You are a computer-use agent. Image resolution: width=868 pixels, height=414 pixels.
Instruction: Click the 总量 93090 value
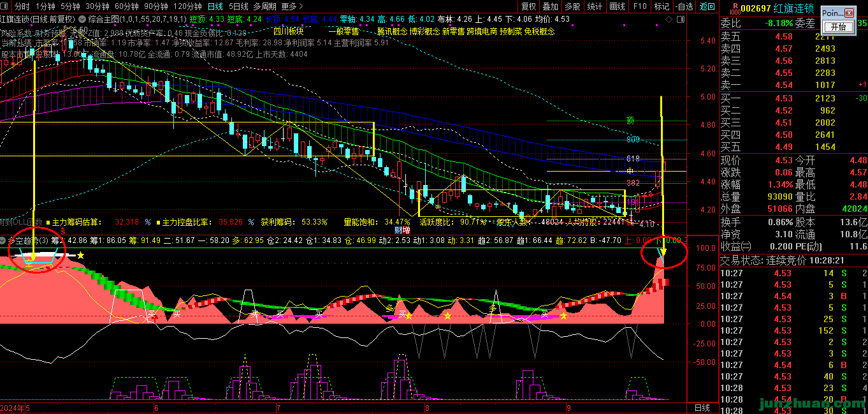(780, 196)
